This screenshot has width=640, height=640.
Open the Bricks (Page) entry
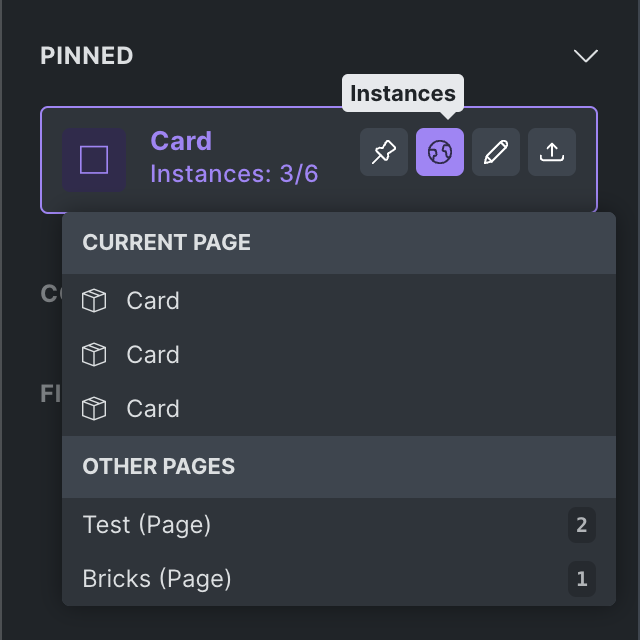pos(157,579)
